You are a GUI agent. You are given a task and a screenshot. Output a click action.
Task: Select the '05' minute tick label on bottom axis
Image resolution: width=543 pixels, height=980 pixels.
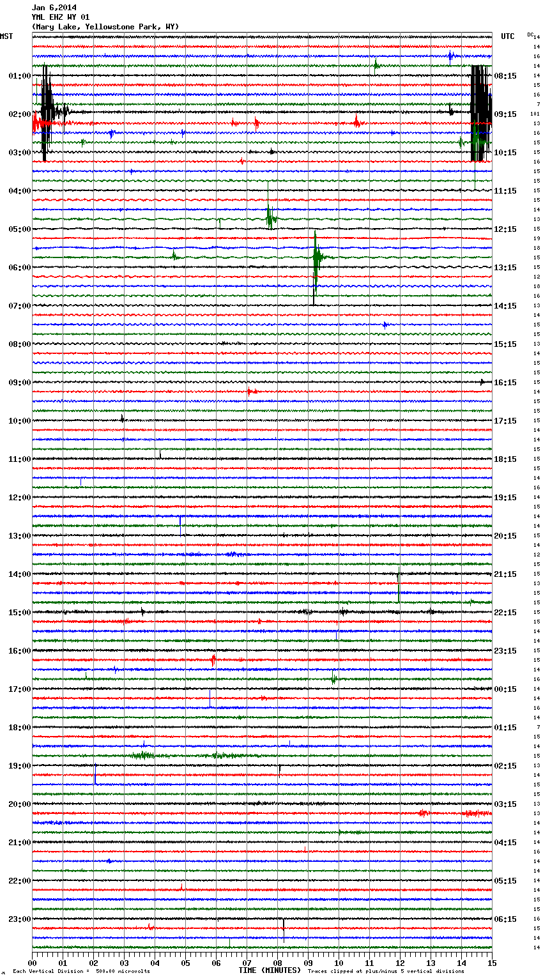click(x=186, y=963)
